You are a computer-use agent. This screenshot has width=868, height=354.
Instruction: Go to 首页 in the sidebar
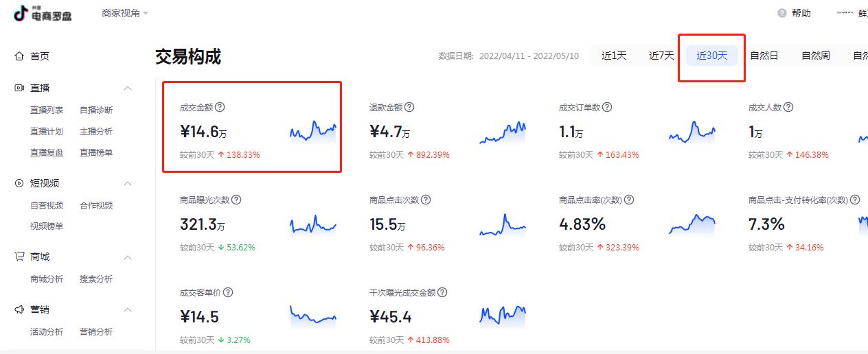[40, 56]
